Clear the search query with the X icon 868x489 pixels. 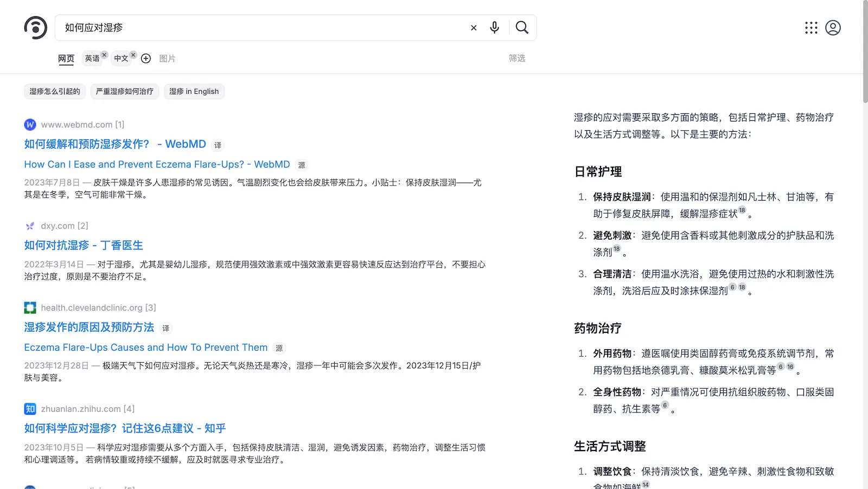(x=474, y=28)
